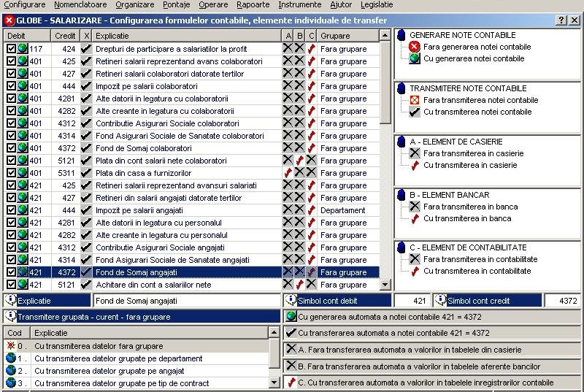Select 'Cu transmiterea datelor grupate pe departament' option
The width and height of the screenshot is (584, 392).
point(108,358)
